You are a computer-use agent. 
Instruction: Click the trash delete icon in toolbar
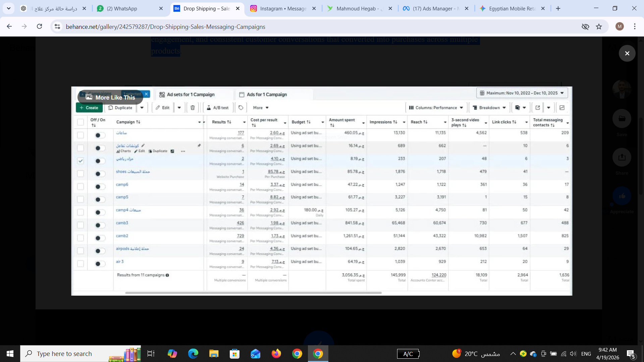[x=193, y=108]
